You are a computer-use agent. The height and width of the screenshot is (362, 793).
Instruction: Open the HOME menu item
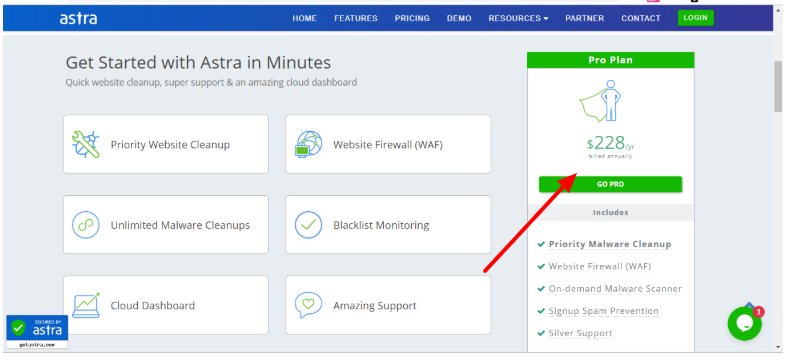tap(304, 18)
